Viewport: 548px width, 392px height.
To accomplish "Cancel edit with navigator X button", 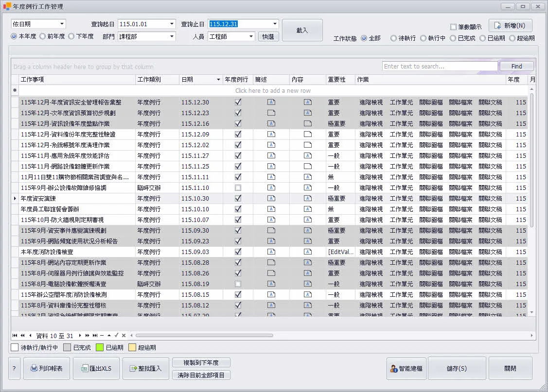I will pyautogui.click(x=124, y=336).
